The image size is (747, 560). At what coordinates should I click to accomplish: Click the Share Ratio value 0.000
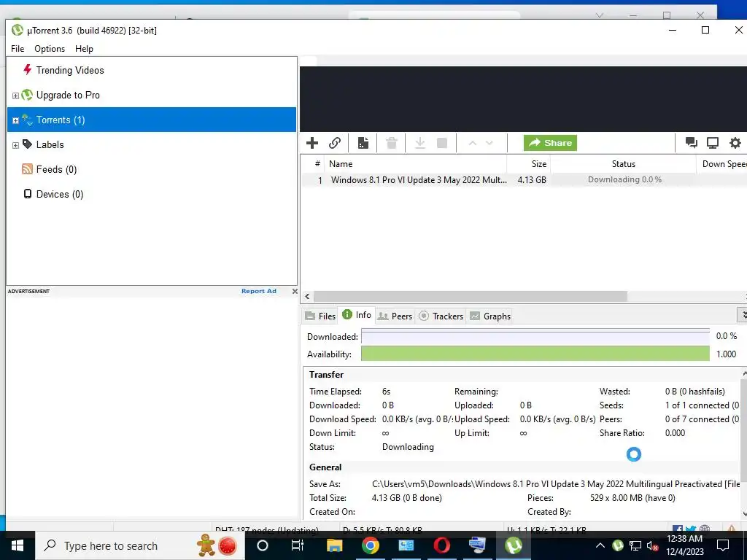(x=675, y=433)
